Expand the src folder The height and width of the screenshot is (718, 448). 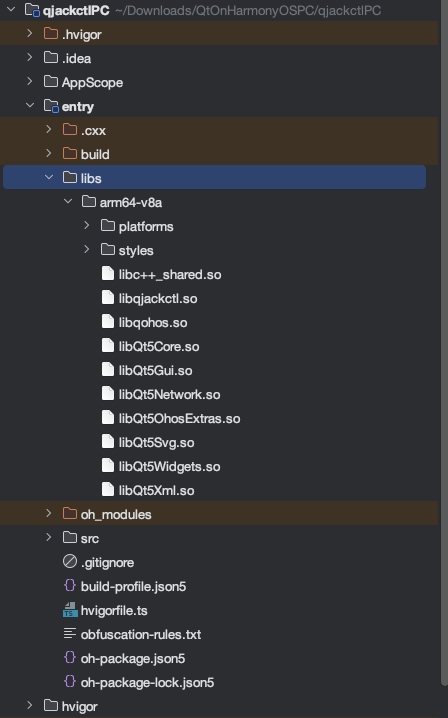coord(49,538)
